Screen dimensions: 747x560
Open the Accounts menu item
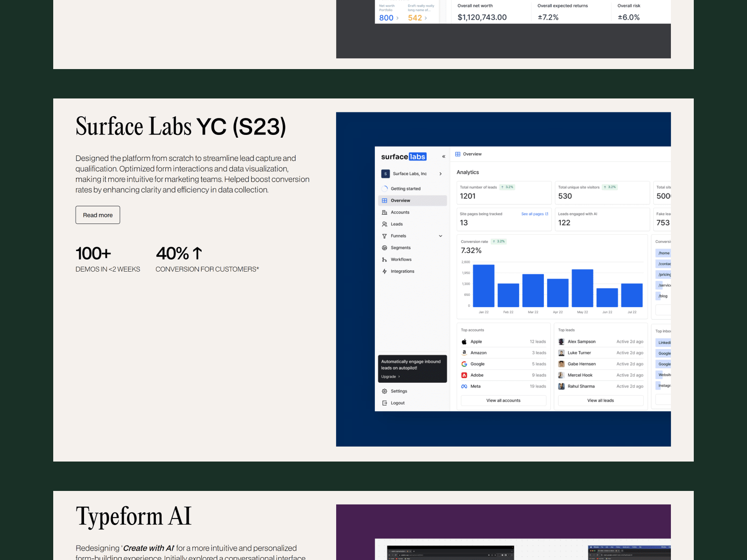412,212
